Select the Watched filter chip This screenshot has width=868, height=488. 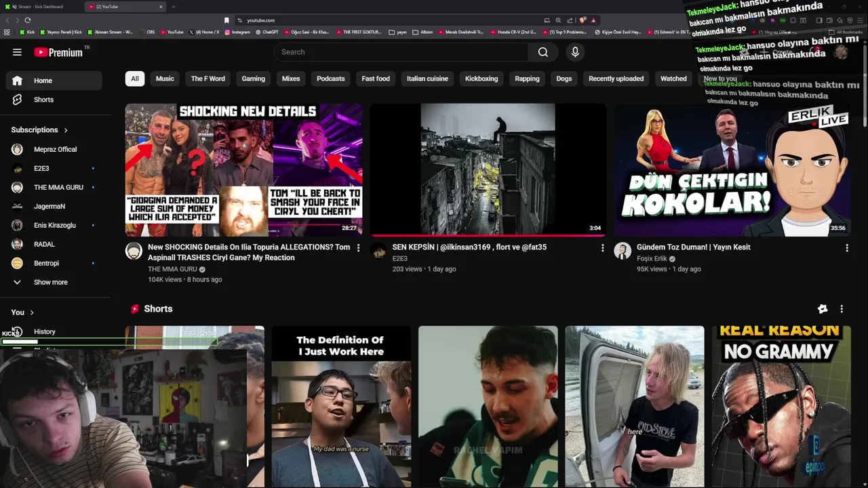tap(673, 79)
